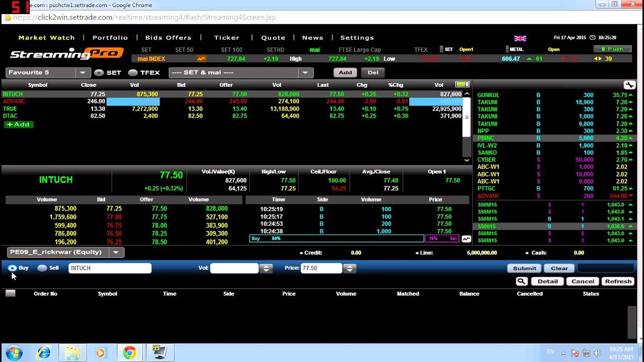Open Bids Offers menu
This screenshot has width=644, height=362.
point(169,38)
